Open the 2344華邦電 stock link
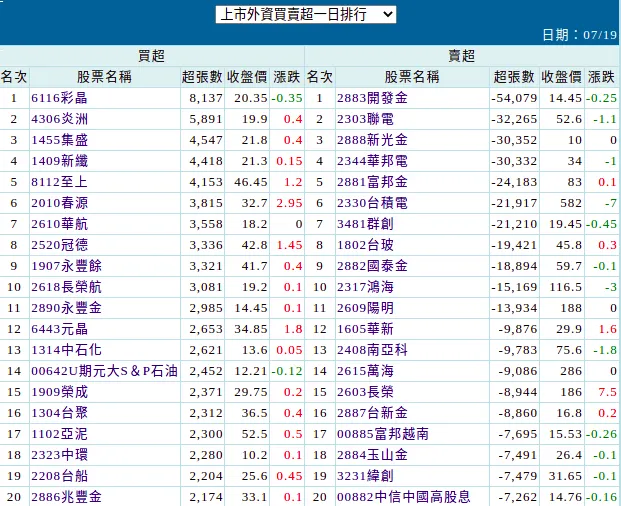The width and height of the screenshot is (621, 506). [x=372, y=161]
